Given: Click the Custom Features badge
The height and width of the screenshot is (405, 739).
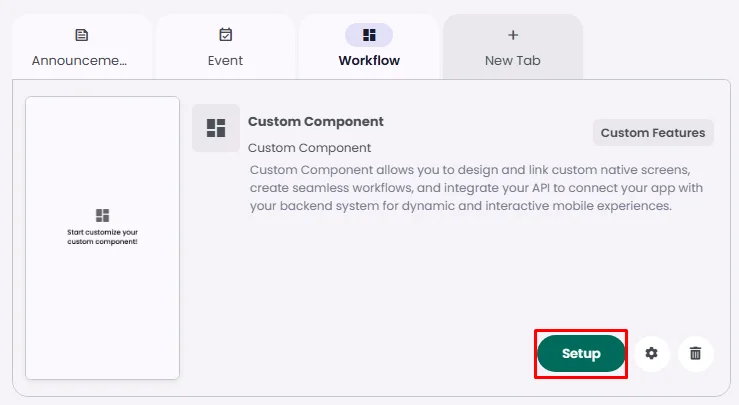Looking at the screenshot, I should (653, 133).
